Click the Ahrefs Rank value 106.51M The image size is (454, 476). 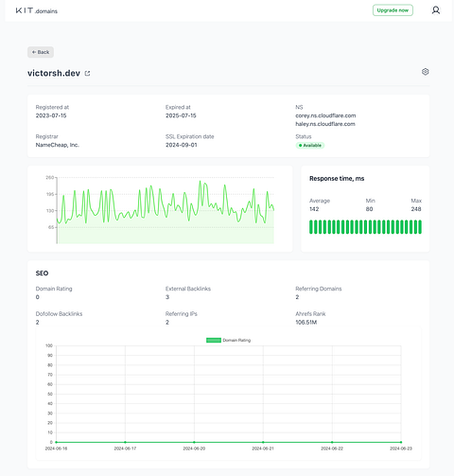click(x=306, y=322)
